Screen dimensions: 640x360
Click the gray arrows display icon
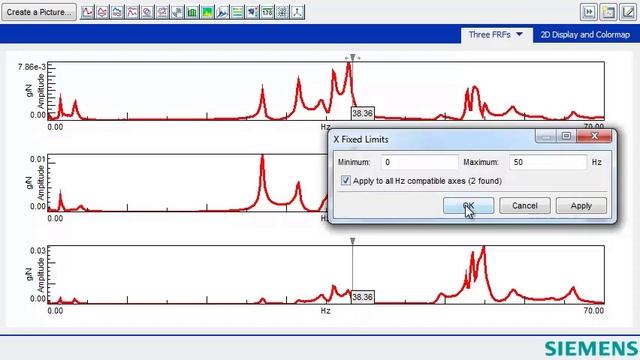pyautogui.click(x=177, y=12)
